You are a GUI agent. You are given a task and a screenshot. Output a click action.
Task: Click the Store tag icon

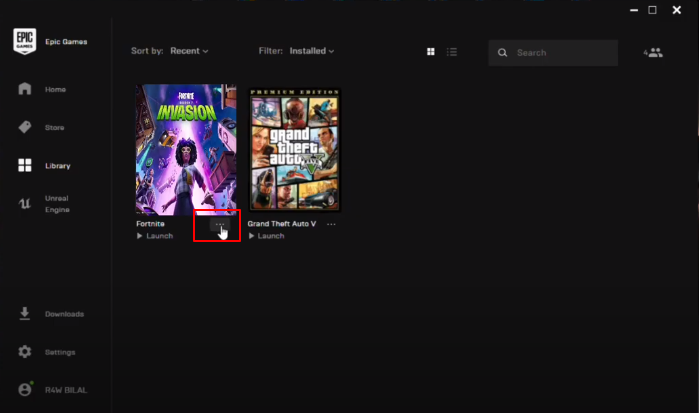coord(25,127)
